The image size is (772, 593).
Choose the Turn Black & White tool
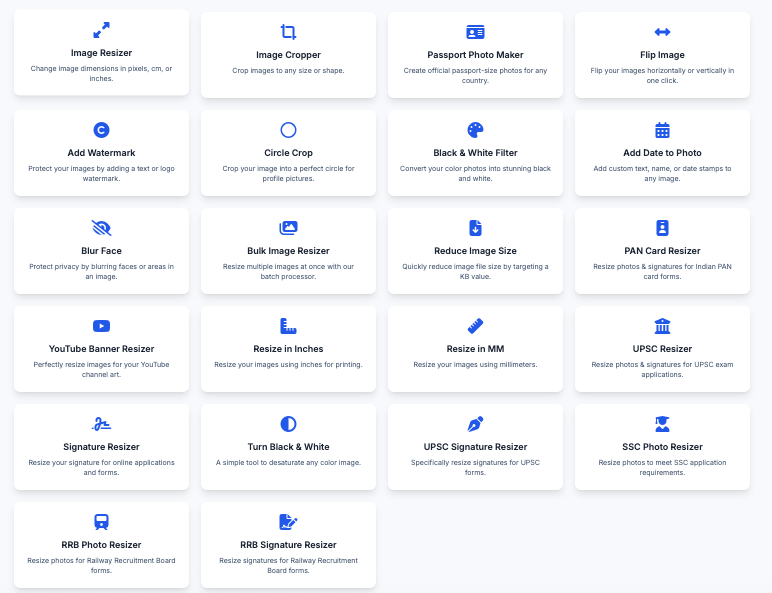(x=288, y=447)
